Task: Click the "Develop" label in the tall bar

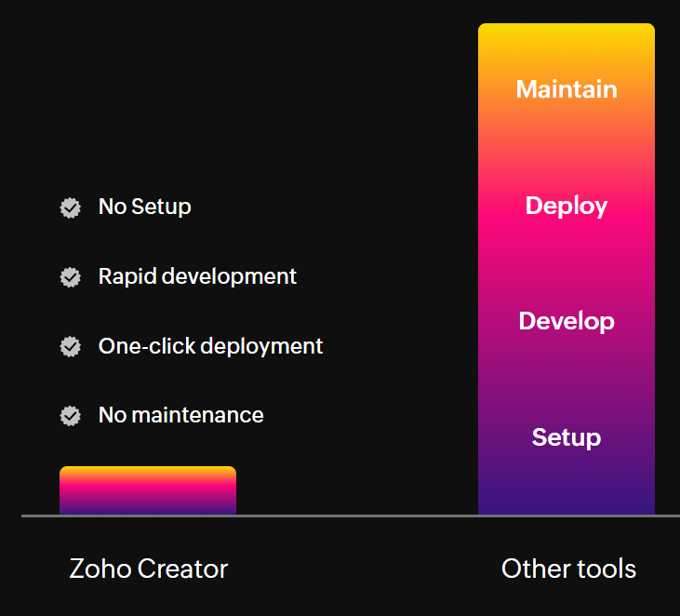Action: point(567,322)
